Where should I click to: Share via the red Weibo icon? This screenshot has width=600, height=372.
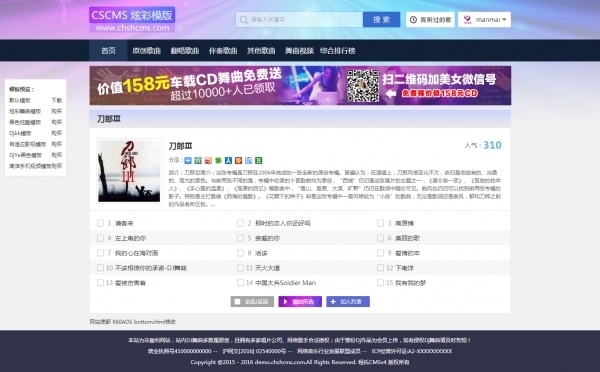click(208, 160)
